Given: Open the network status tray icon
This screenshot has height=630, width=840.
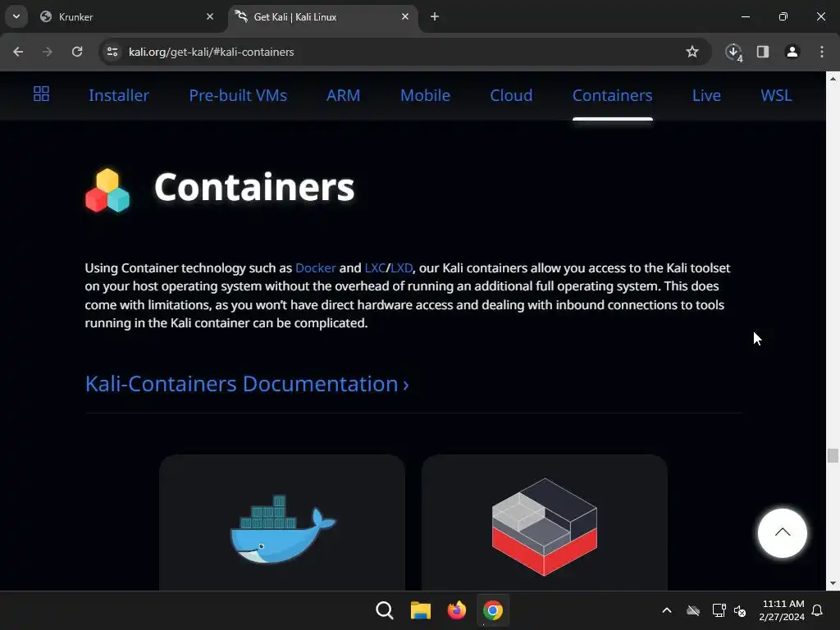Looking at the screenshot, I should [x=719, y=610].
